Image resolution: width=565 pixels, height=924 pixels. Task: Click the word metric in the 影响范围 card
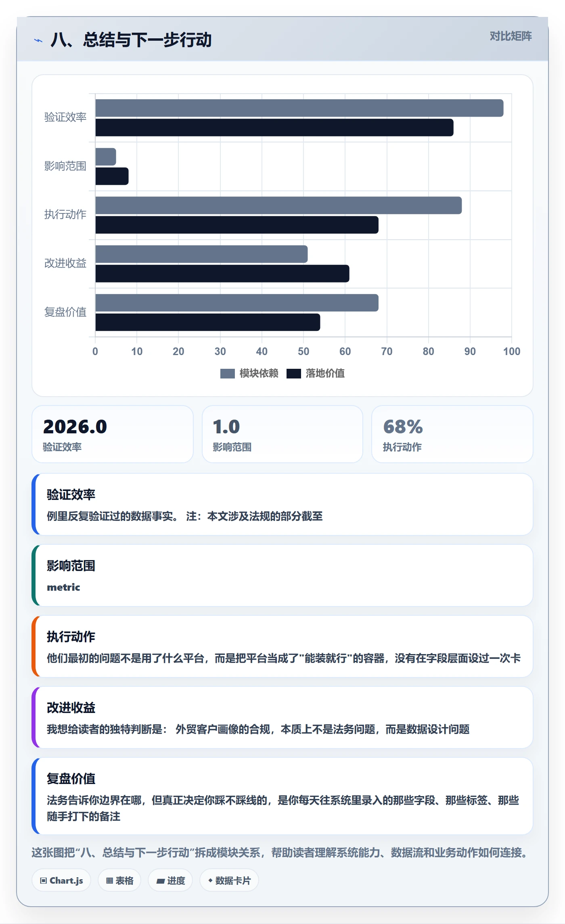(63, 587)
